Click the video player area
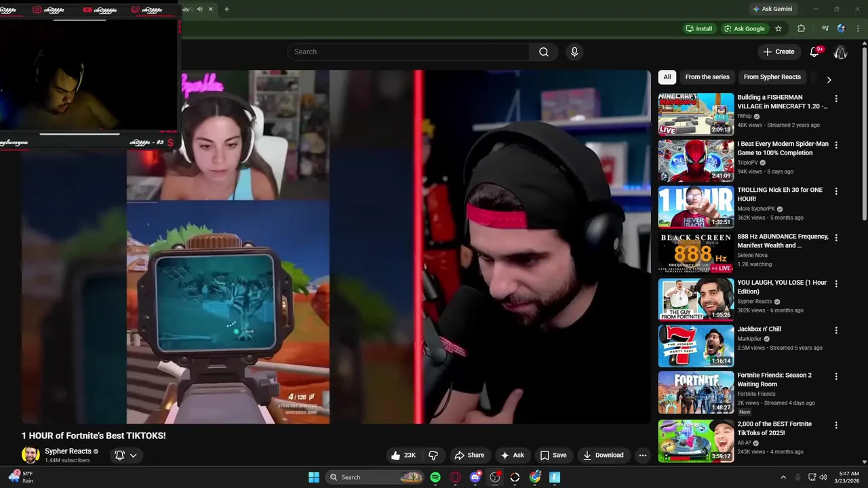This screenshot has height=488, width=868. (336, 247)
